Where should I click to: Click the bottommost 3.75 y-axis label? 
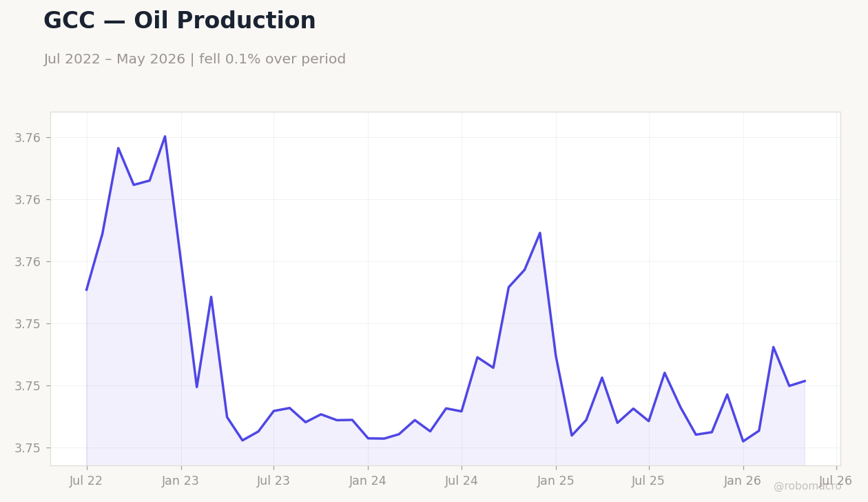click(28, 448)
